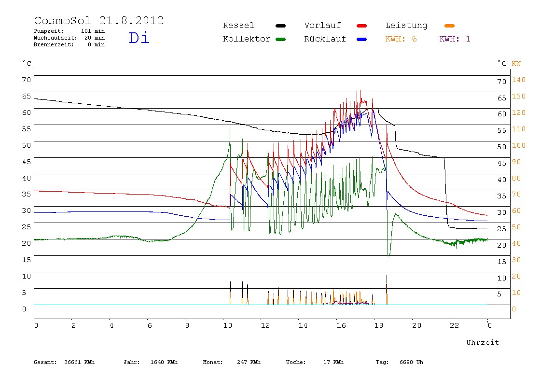Click the purple "KWH: 1" value

coord(455,39)
